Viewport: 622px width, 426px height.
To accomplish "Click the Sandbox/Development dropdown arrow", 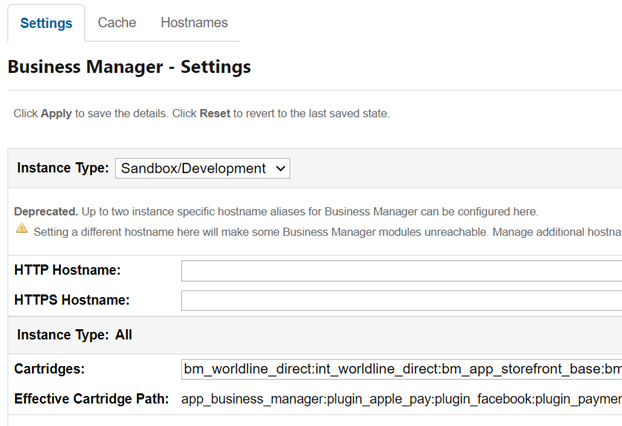I will tap(279, 168).
